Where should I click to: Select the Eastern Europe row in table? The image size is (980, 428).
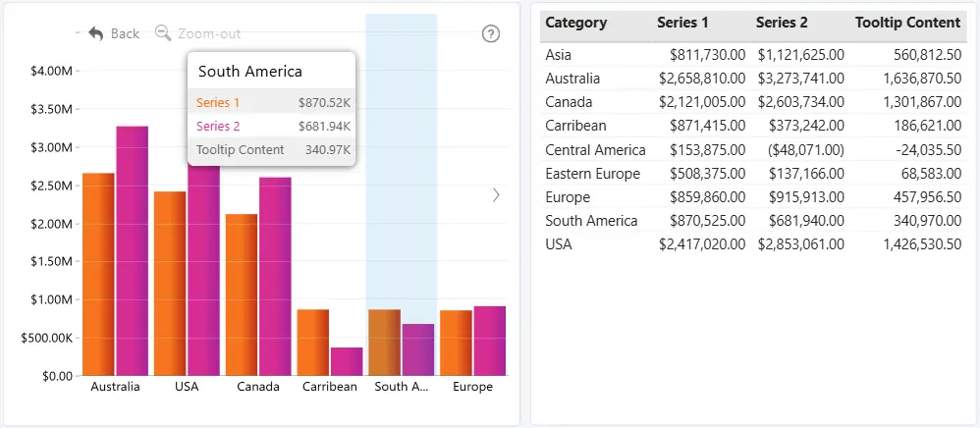tap(753, 173)
